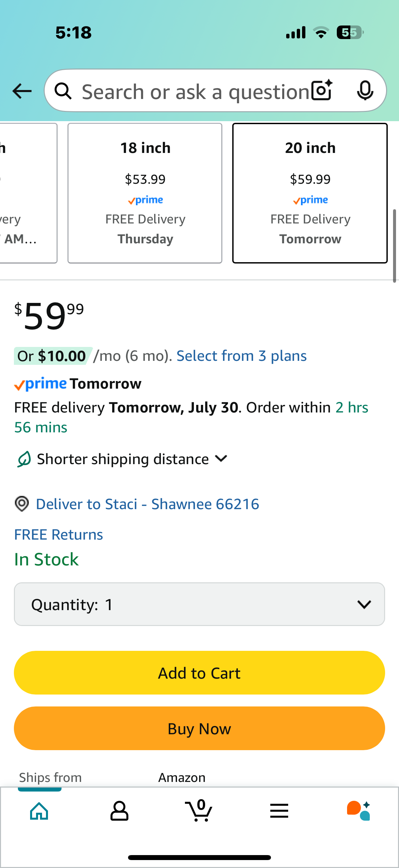The height and width of the screenshot is (868, 399).
Task: Select the partially visible size option
Action: point(28,193)
